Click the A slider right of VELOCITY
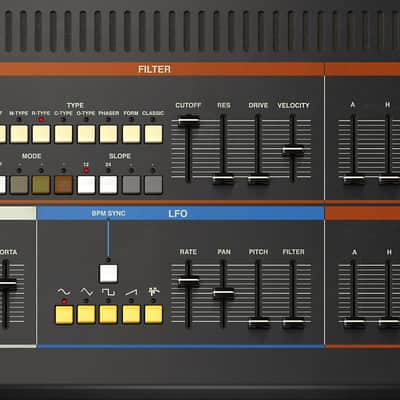The height and width of the screenshot is (400, 400). 354,180
